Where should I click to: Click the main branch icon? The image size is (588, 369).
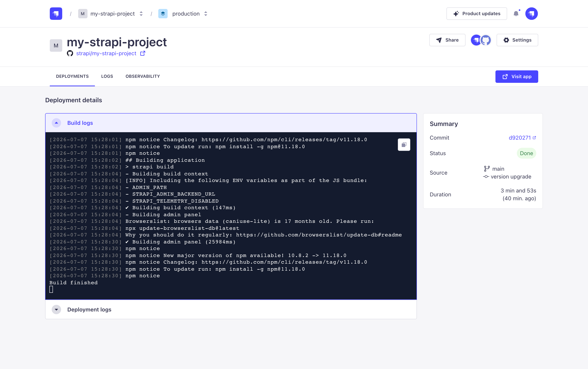[x=487, y=169]
